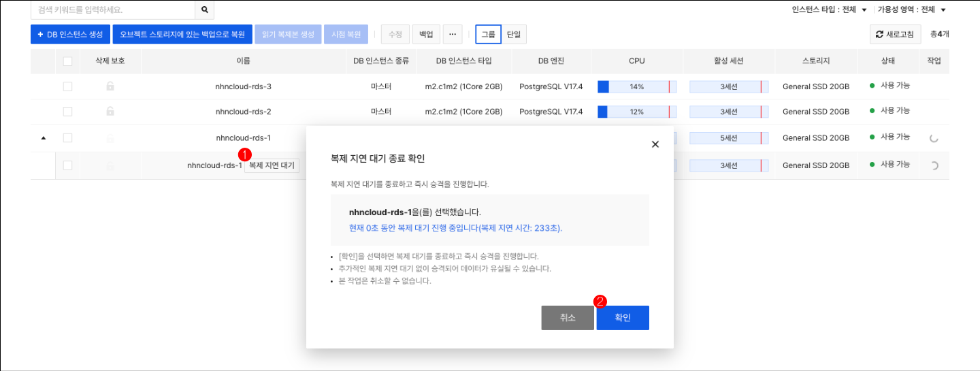Image resolution: width=980 pixels, height=371 pixels.
Task: Click the blue replication wait status message
Action: tap(455, 229)
